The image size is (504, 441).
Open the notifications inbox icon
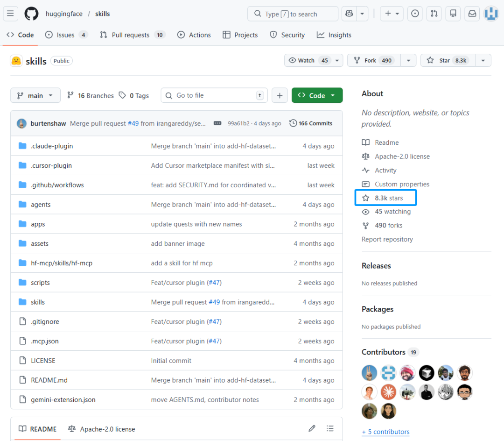tap(472, 14)
